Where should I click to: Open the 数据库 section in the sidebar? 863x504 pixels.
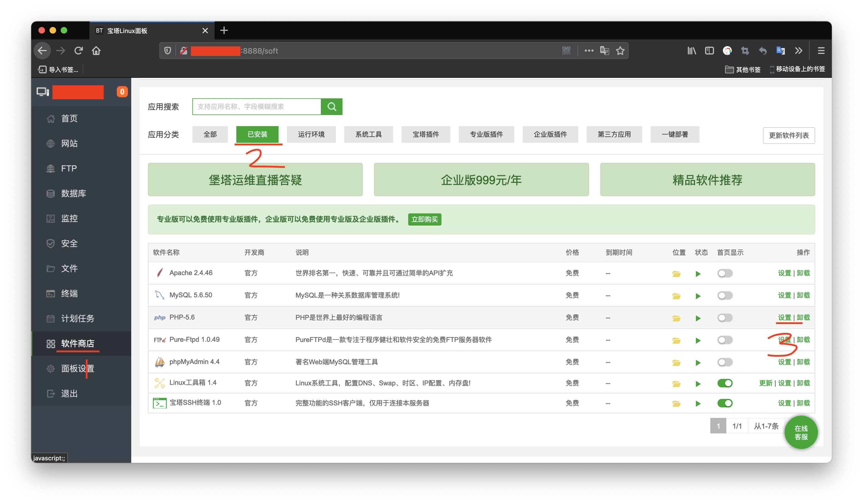point(73,193)
